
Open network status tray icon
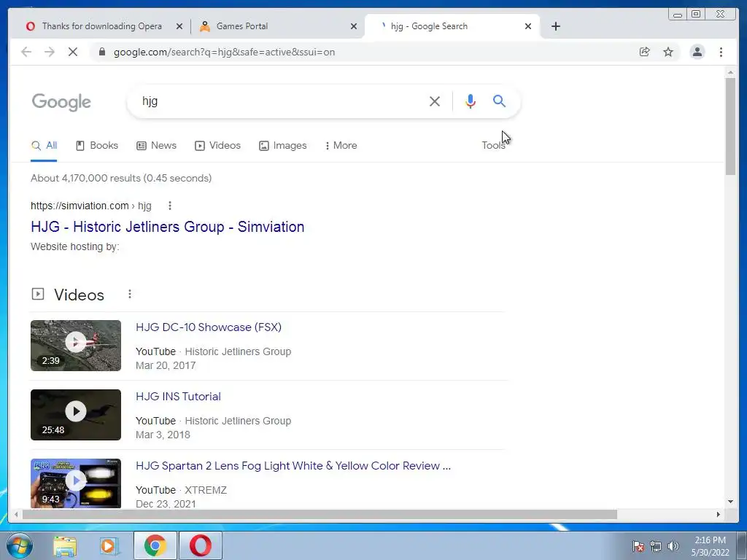pyautogui.click(x=656, y=546)
